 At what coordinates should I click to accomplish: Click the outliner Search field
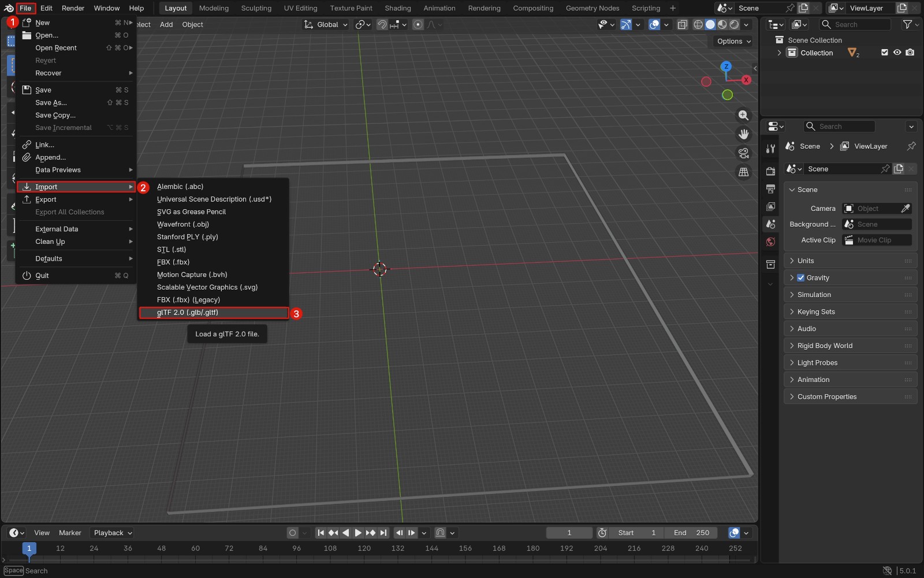pos(855,24)
